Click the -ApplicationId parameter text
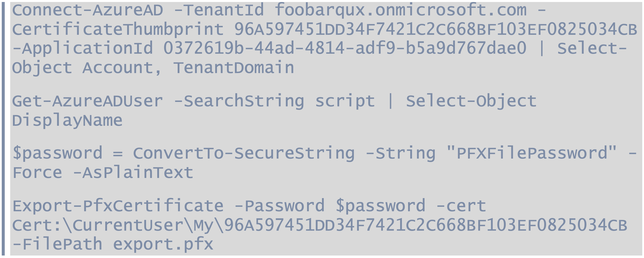The width and height of the screenshot is (644, 258). pos(83,48)
